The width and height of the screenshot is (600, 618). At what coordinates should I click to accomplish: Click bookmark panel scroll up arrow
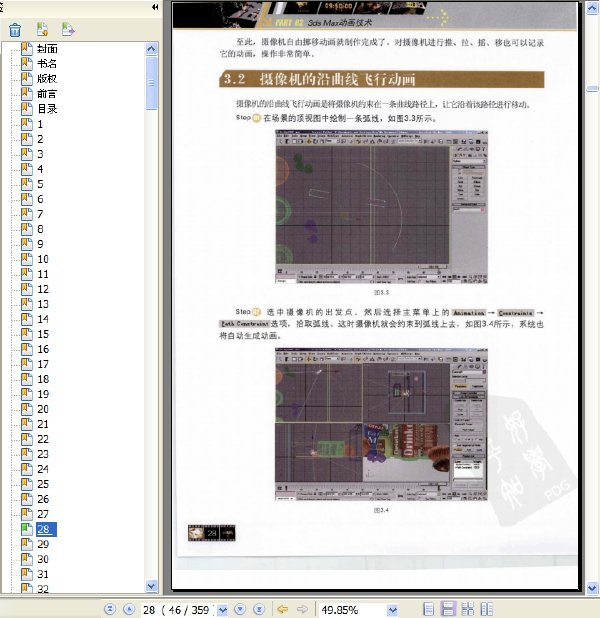pos(151,48)
